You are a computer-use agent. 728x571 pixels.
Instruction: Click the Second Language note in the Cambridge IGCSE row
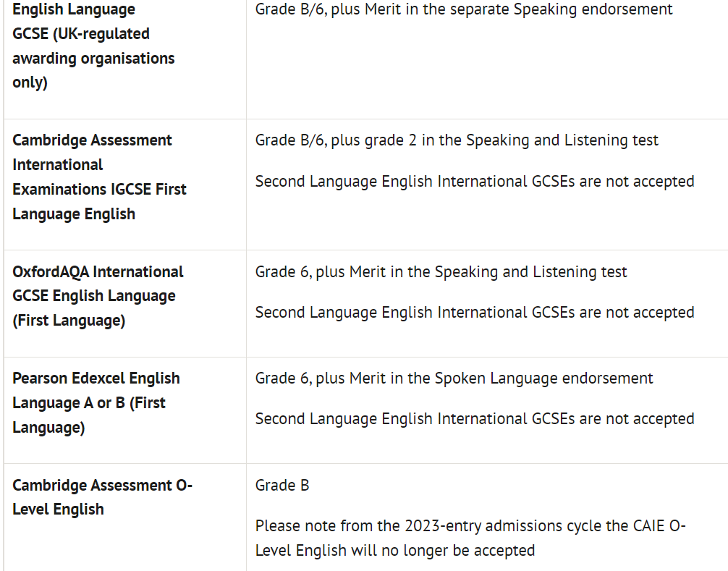(475, 181)
